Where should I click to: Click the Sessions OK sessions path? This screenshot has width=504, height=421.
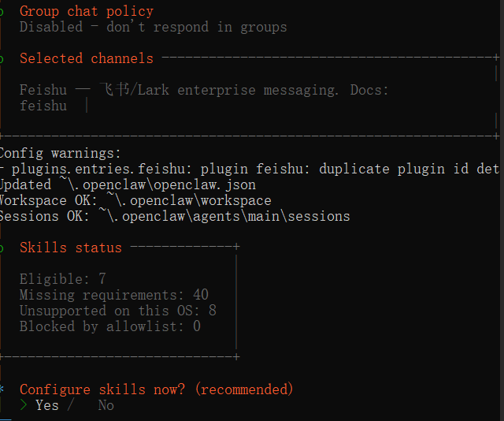224,216
